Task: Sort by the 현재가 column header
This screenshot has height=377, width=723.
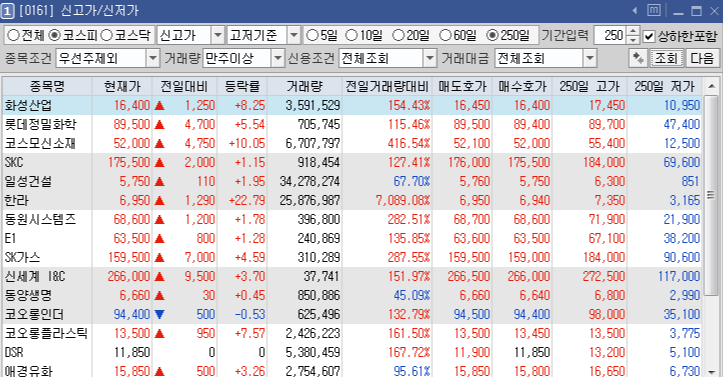Action: [122, 86]
